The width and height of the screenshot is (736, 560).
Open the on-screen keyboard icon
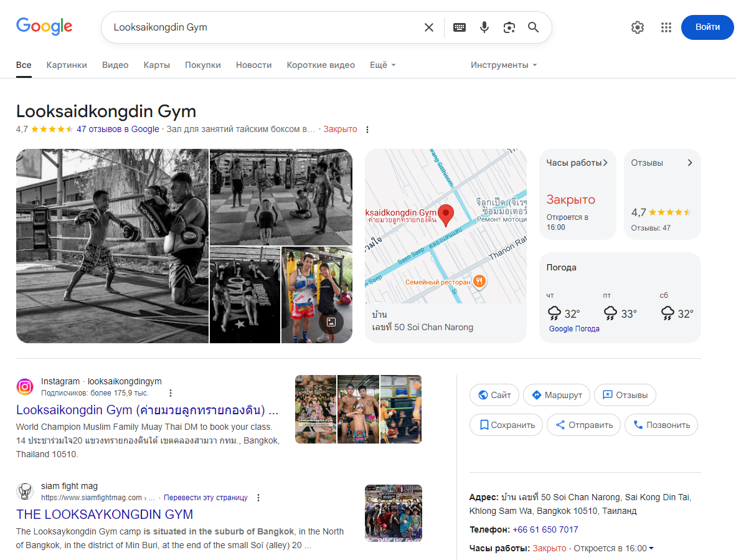(x=460, y=27)
